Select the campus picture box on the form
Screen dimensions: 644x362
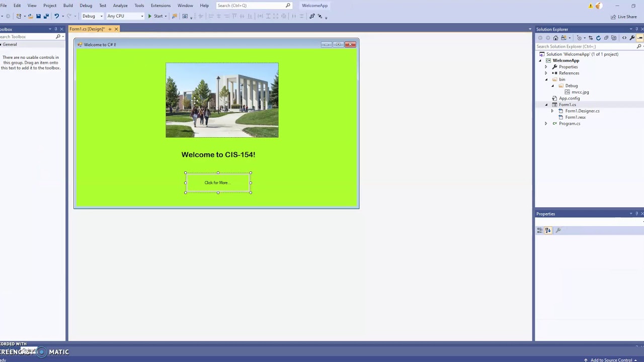coord(222,100)
